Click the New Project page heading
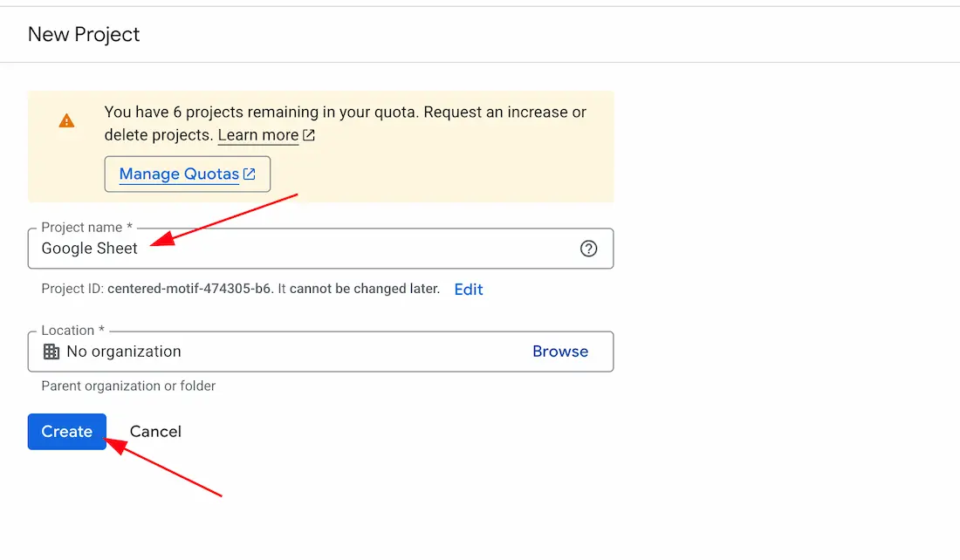The height and width of the screenshot is (560, 960). point(84,35)
